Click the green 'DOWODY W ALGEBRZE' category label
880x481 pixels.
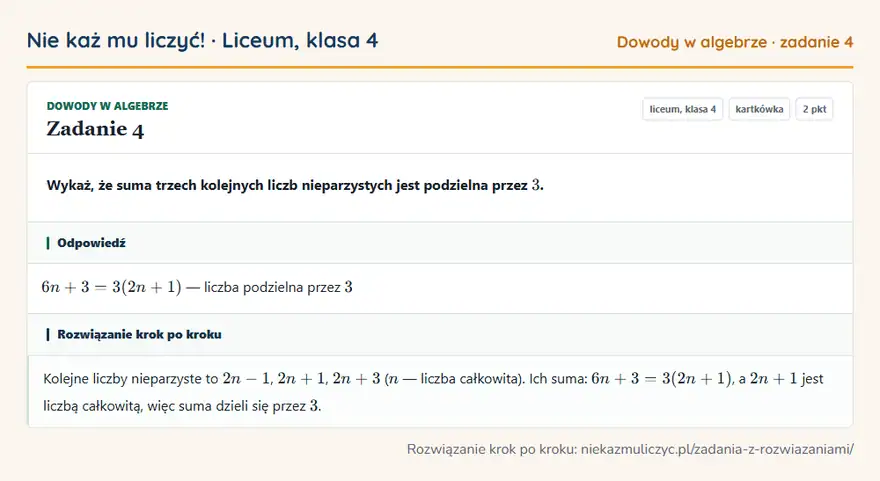(x=107, y=106)
